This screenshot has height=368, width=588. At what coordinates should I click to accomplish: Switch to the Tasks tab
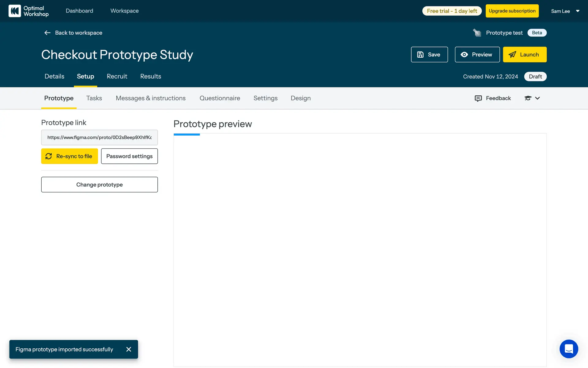[94, 98]
